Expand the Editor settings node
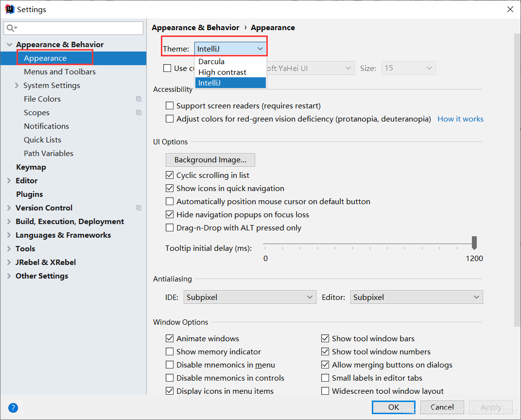The image size is (521, 420). 9,181
